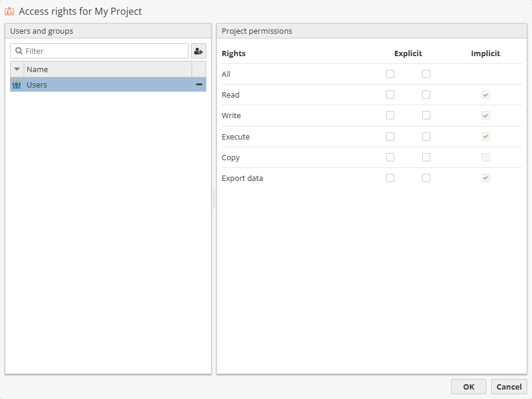This screenshot has height=399, width=532.
Task: Click inside the Filter input field
Action: point(95,51)
